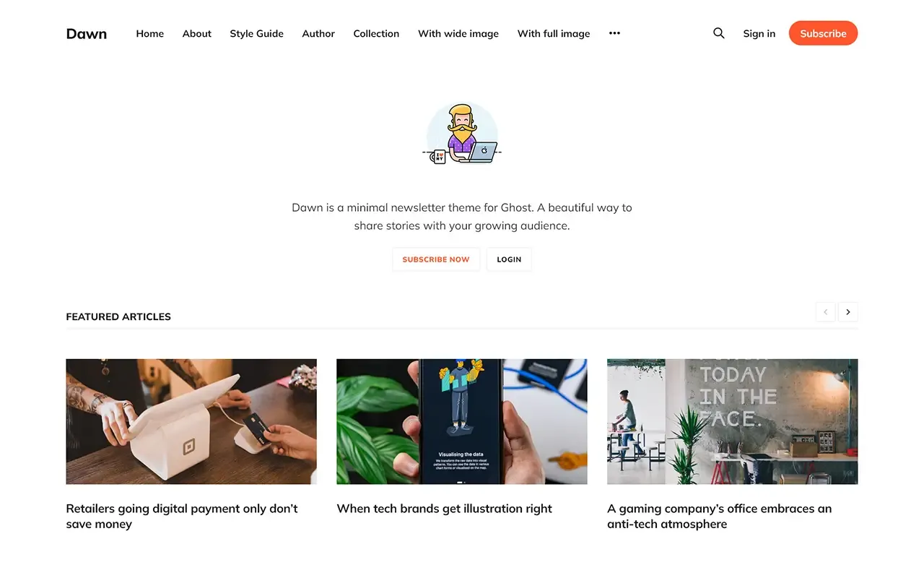Go to next featured articles arrow
This screenshot has width=924, height=578.
pyautogui.click(x=848, y=312)
